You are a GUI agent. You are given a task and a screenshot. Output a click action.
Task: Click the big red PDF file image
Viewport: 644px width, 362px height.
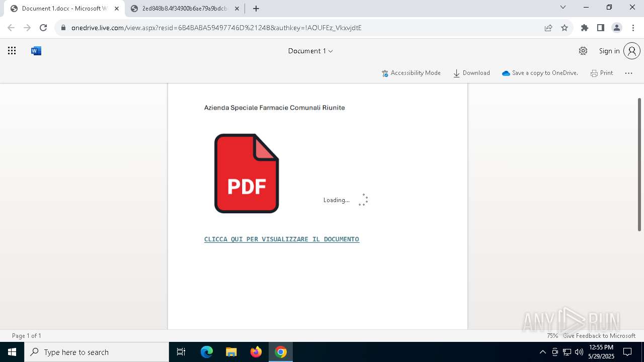click(x=247, y=173)
